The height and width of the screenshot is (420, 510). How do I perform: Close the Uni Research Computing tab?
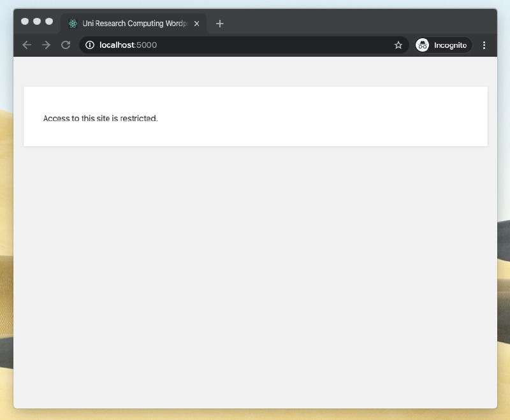(x=197, y=23)
